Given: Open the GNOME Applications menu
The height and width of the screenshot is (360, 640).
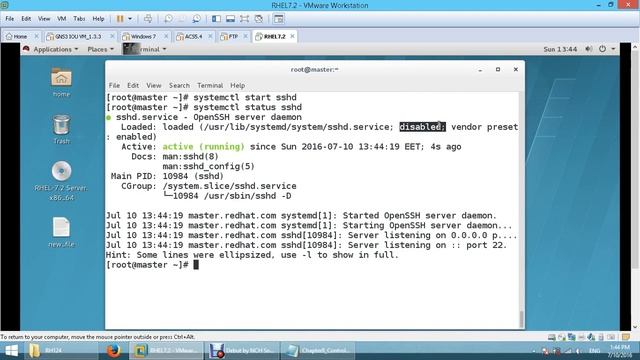Looking at the screenshot, I should pos(56,49).
